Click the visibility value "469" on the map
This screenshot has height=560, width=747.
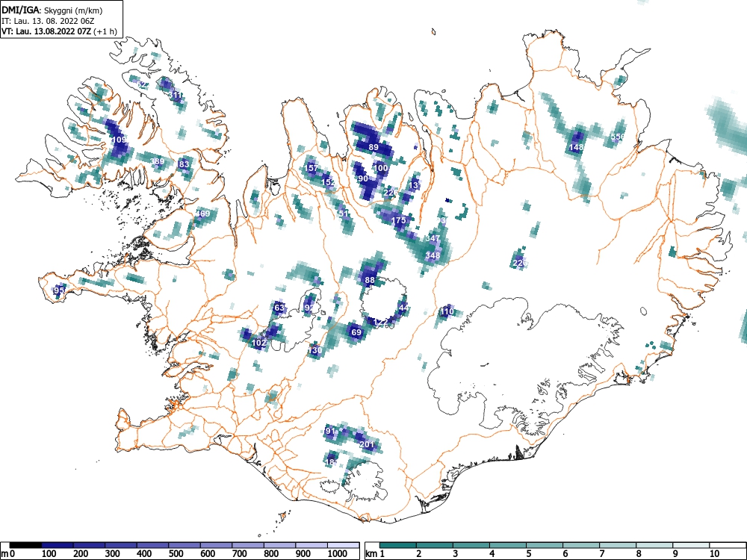[202, 214]
